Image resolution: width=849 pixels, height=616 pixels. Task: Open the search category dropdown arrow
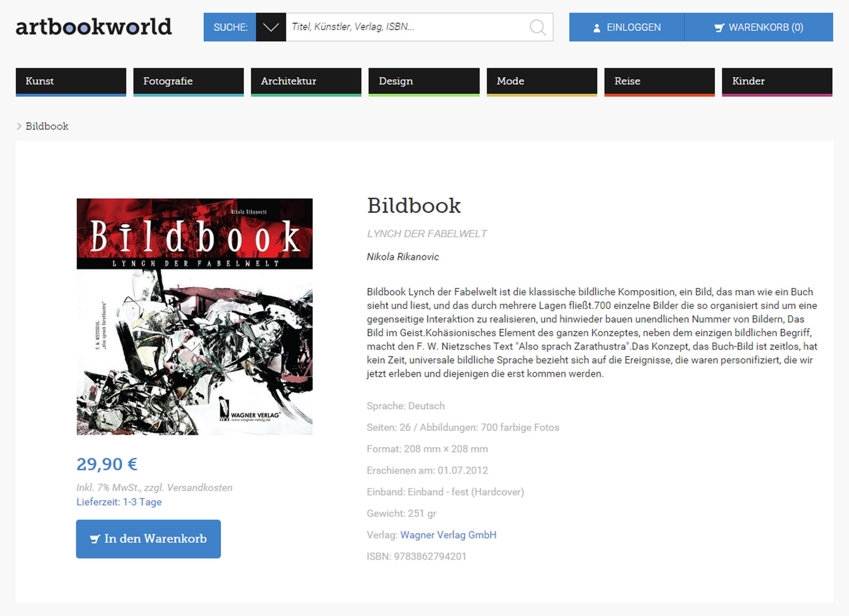pos(271,28)
